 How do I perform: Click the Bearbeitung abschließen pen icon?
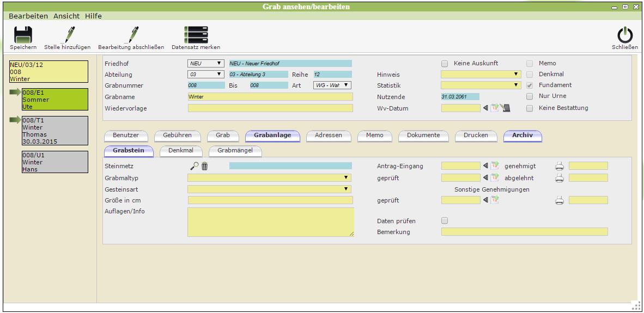pyautogui.click(x=131, y=35)
